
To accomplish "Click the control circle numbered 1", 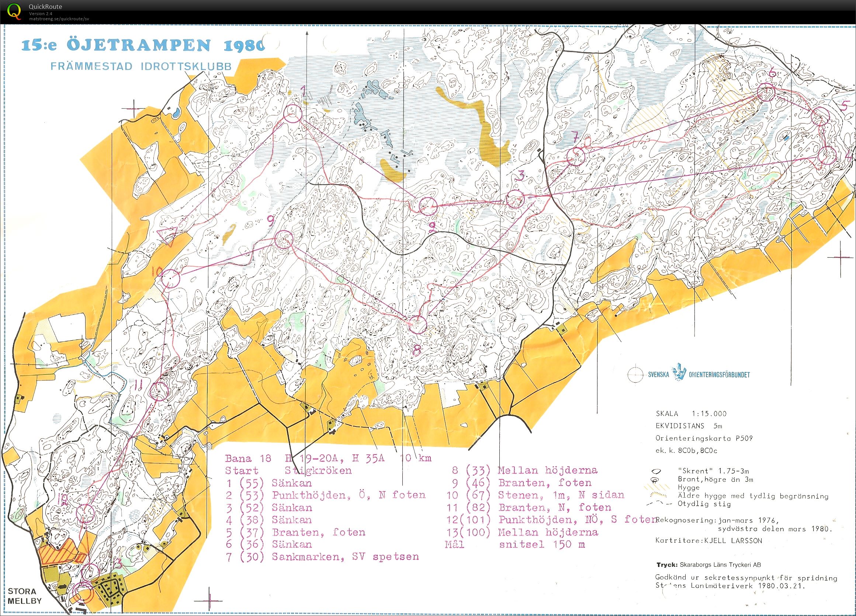I will click(293, 114).
